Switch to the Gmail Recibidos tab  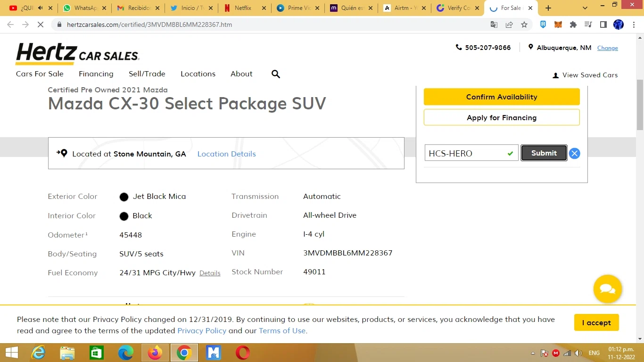pos(138,8)
